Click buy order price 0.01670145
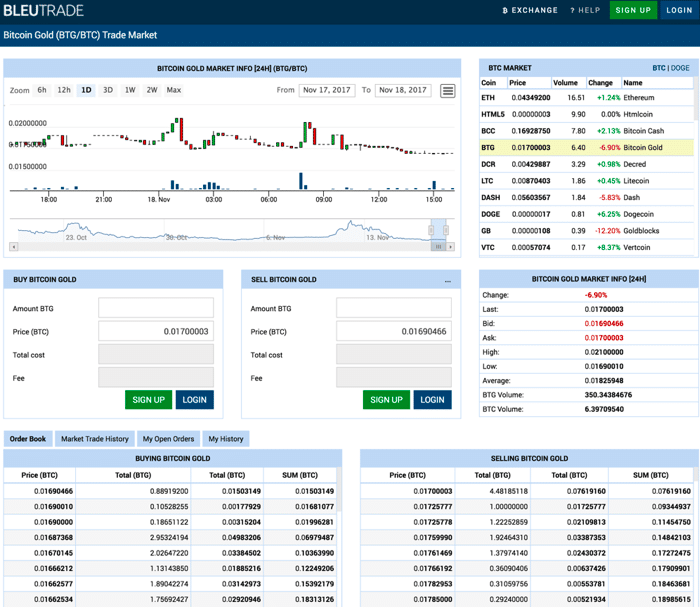 point(53,553)
